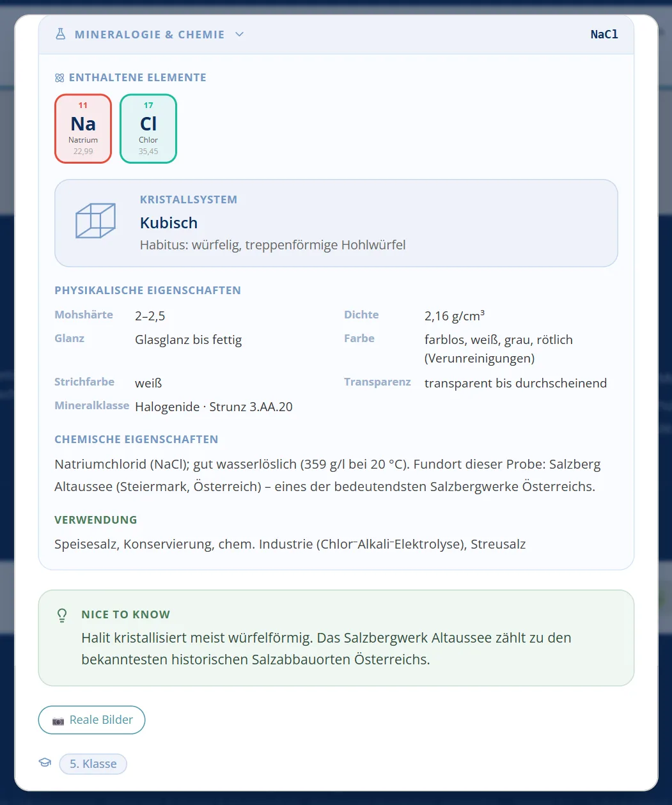Click the Mineralklasse label
The image size is (672, 805).
(x=92, y=406)
